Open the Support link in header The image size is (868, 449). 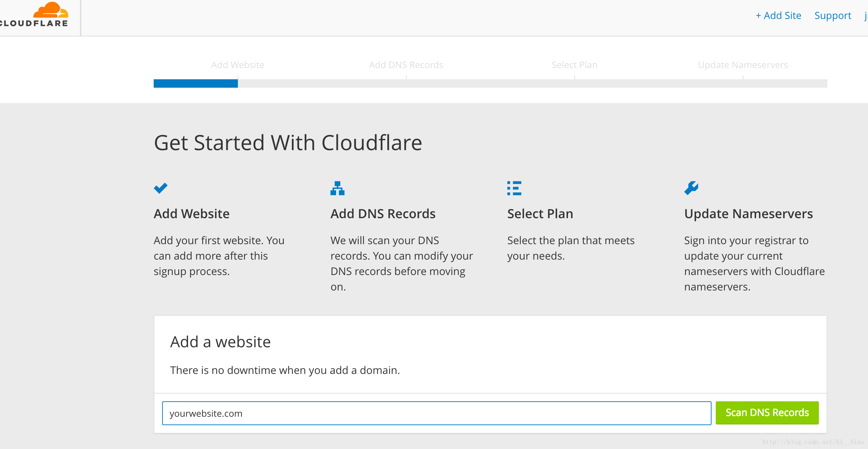pyautogui.click(x=833, y=15)
